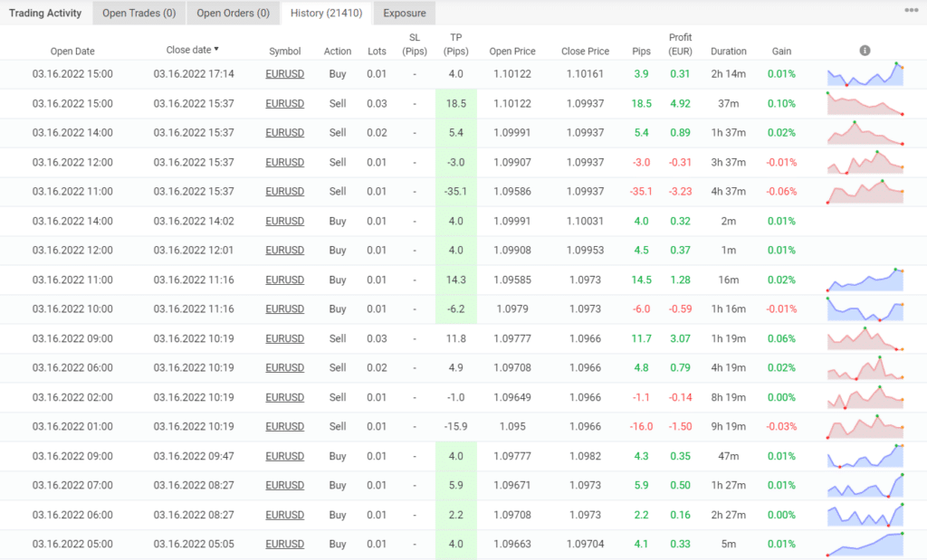Open the Open Trades tab

click(x=138, y=13)
